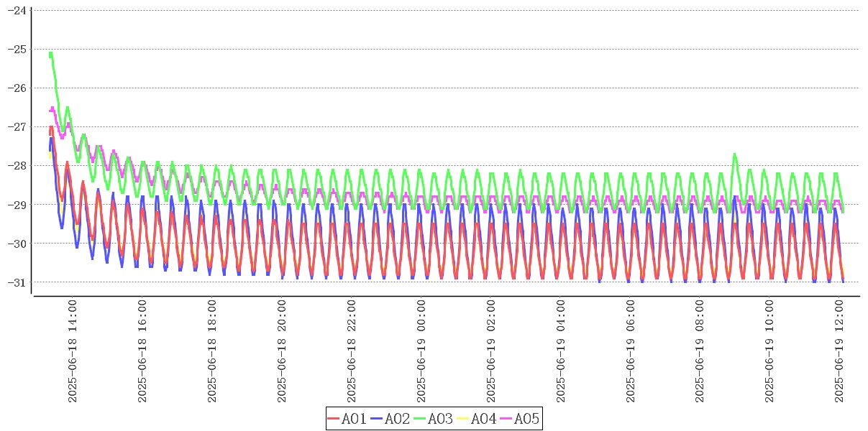Click the red line swatch beside A01

click(x=334, y=419)
